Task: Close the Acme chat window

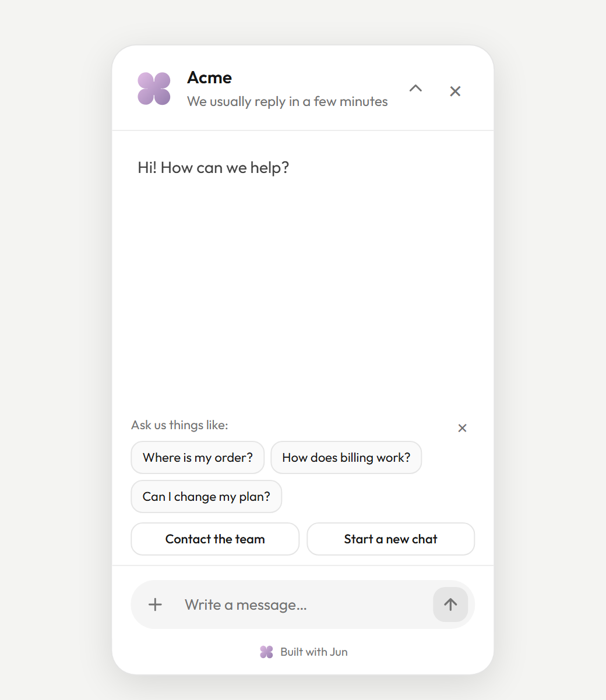Action: click(x=455, y=91)
